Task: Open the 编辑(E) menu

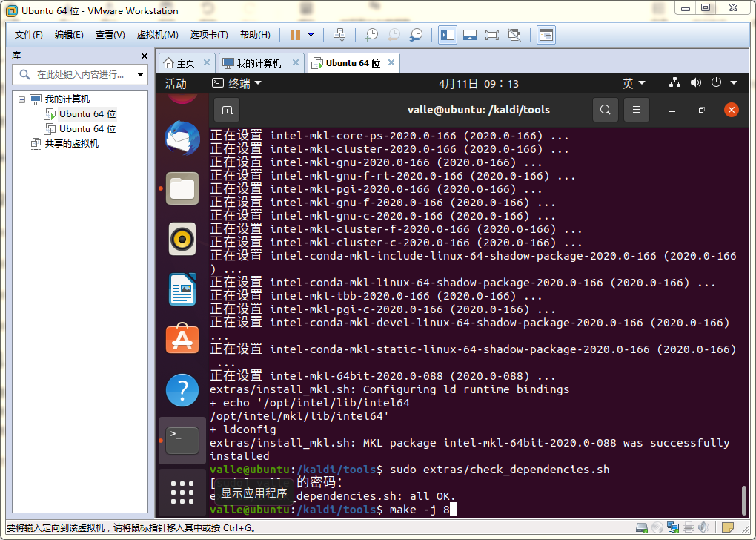Action: (x=69, y=35)
